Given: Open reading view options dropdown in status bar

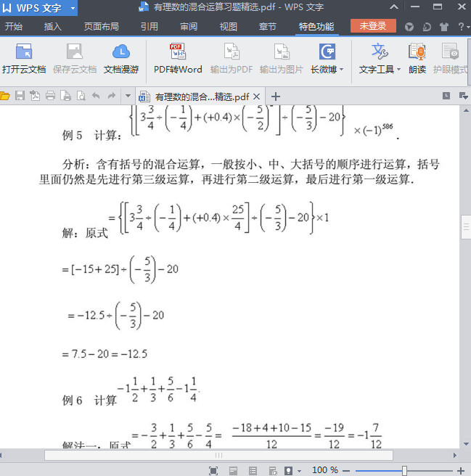Looking at the screenshot, I should click(299, 471).
